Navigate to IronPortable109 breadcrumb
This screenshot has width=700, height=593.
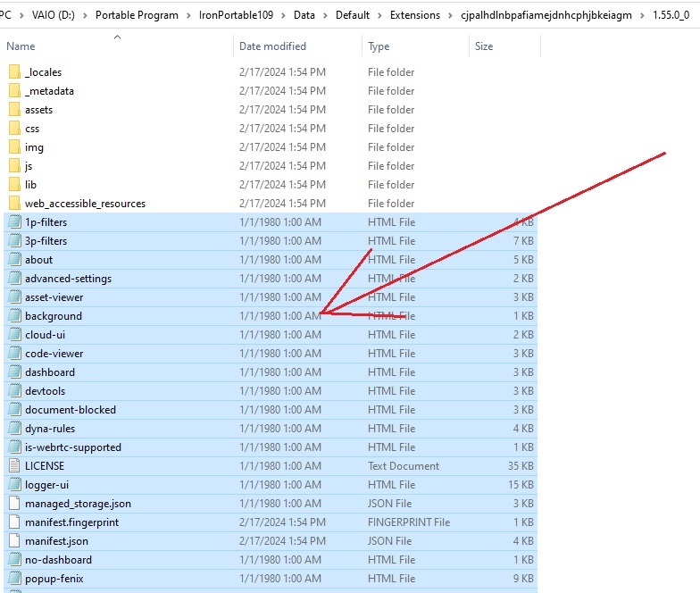pyautogui.click(x=236, y=14)
